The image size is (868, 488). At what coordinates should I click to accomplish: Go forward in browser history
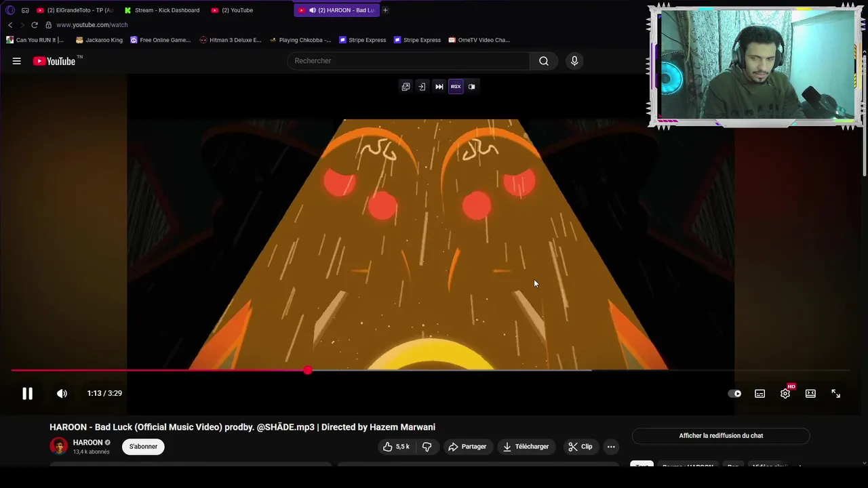click(22, 25)
